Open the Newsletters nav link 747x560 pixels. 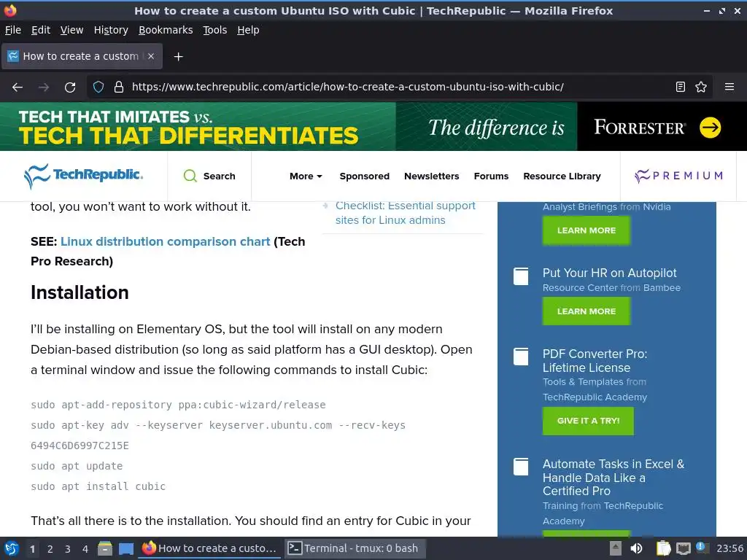tap(432, 176)
